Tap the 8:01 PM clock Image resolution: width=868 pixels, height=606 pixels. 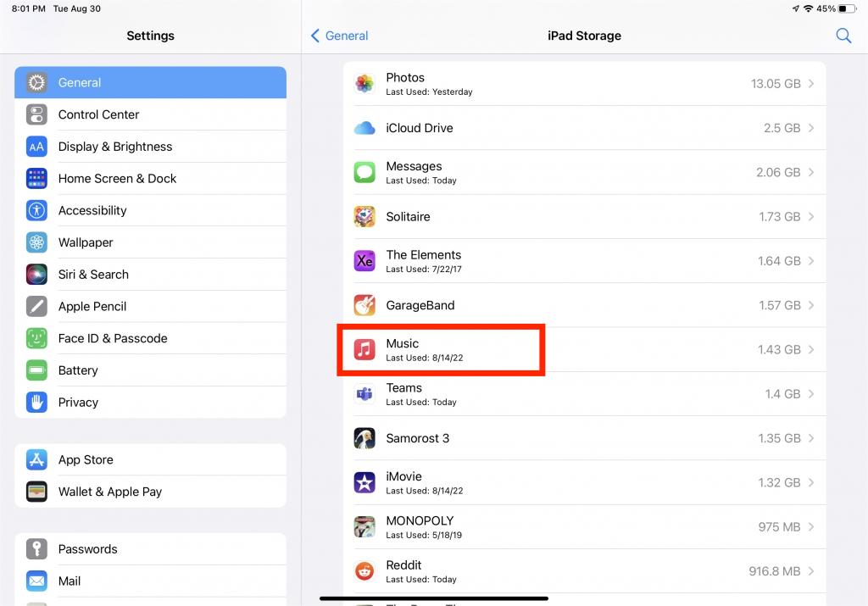pos(29,8)
